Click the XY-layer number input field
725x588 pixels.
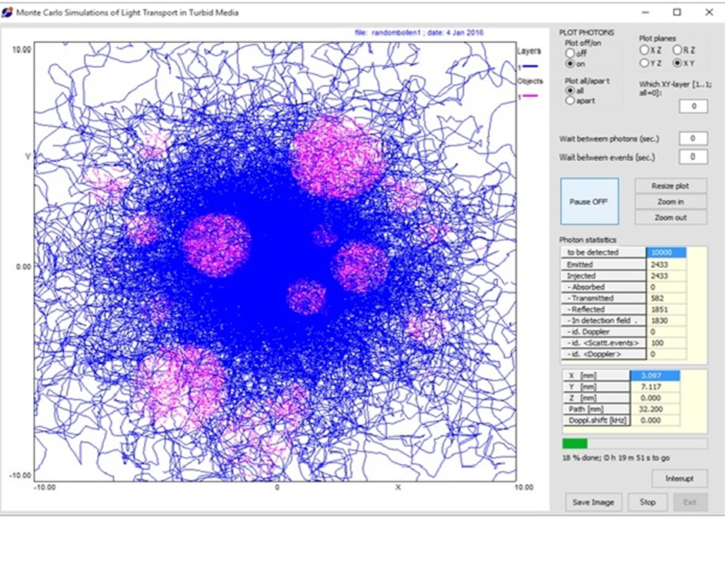coord(693,106)
